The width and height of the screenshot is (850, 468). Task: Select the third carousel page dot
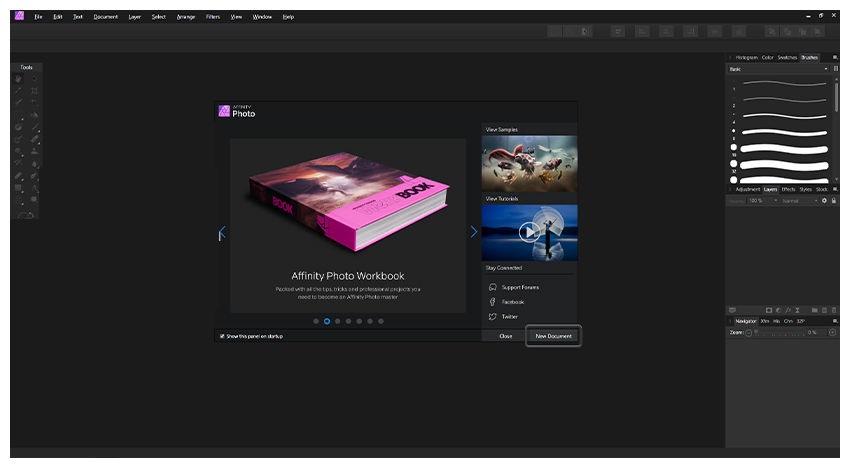coord(338,321)
